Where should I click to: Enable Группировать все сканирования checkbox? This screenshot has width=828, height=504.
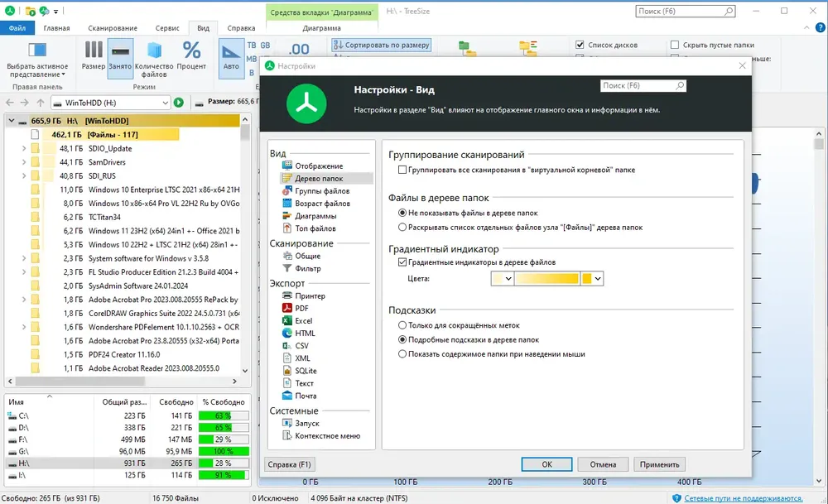[x=402, y=170]
